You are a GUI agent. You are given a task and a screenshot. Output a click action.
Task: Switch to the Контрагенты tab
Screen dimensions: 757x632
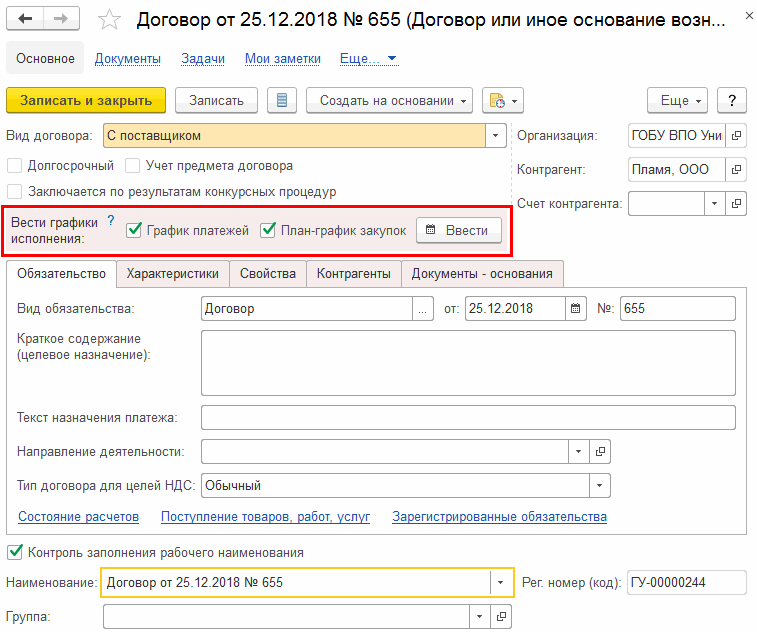point(353,274)
